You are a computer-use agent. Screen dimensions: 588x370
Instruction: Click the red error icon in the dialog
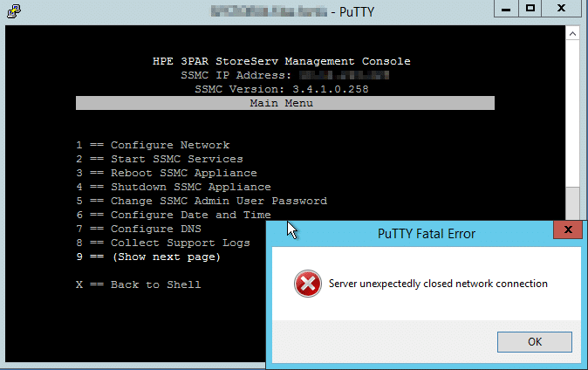(x=306, y=284)
